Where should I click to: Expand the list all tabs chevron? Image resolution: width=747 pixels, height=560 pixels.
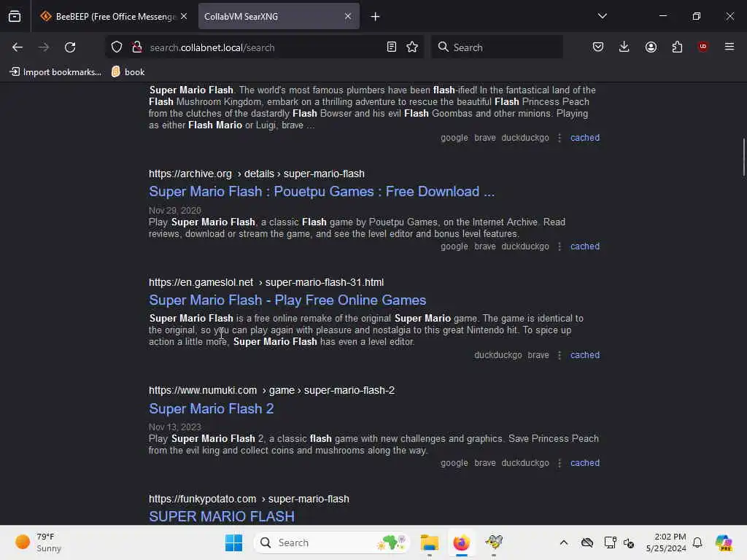click(602, 16)
